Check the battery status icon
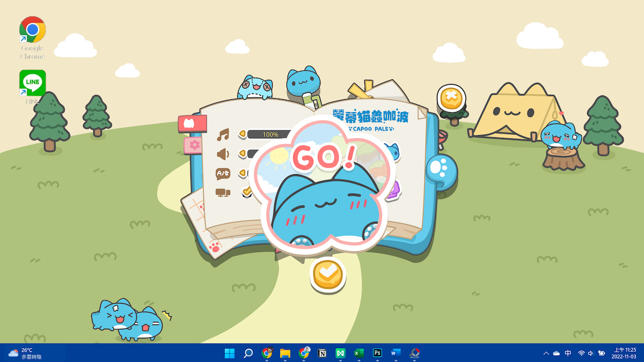Screen dimensions: 644x362 pos(602,353)
